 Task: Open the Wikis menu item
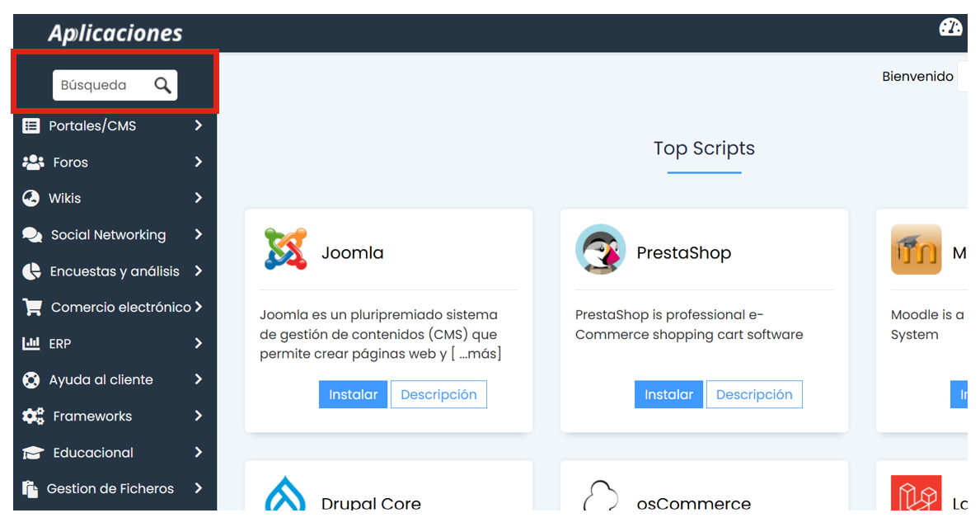[115, 198]
